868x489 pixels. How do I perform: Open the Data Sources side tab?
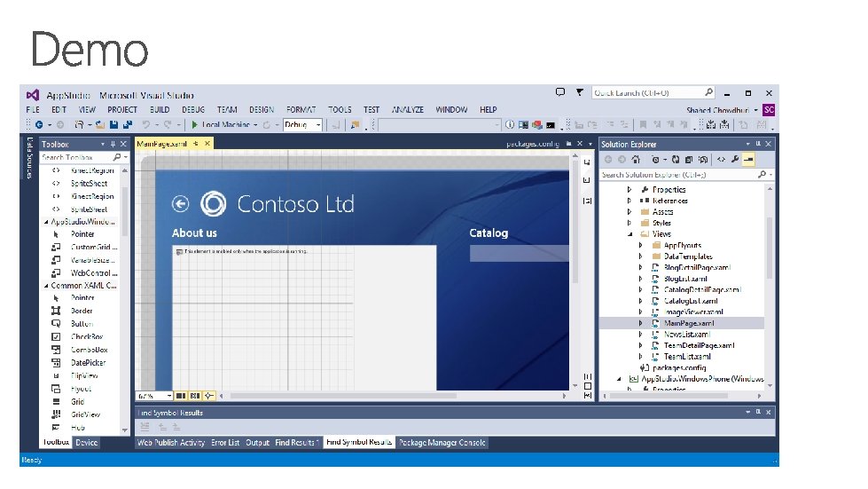click(30, 158)
